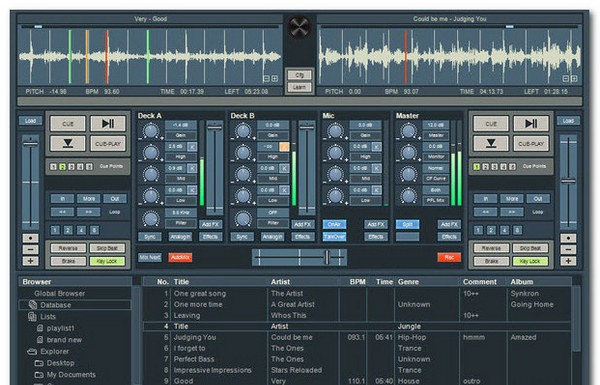
Task: Click left deck play/pause button
Action: point(108,124)
